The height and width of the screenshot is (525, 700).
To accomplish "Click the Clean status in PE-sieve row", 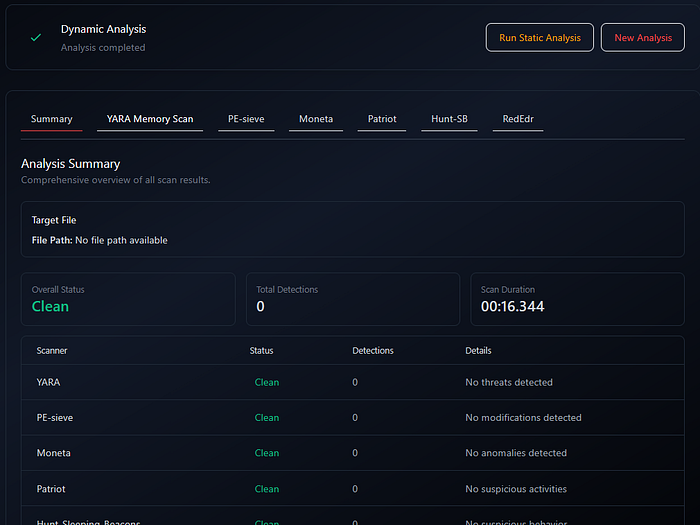I will click(267, 418).
